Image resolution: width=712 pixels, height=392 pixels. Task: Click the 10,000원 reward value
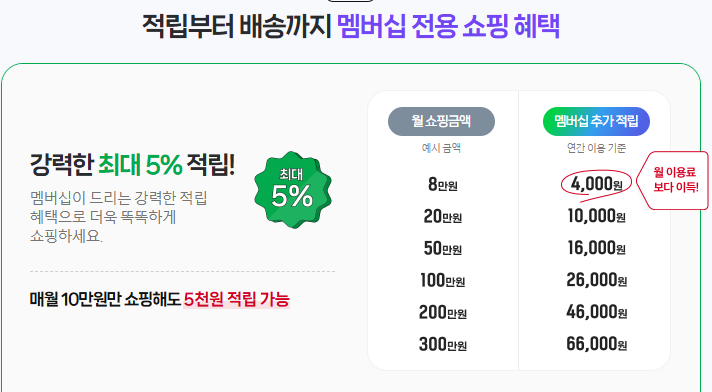[x=597, y=216]
